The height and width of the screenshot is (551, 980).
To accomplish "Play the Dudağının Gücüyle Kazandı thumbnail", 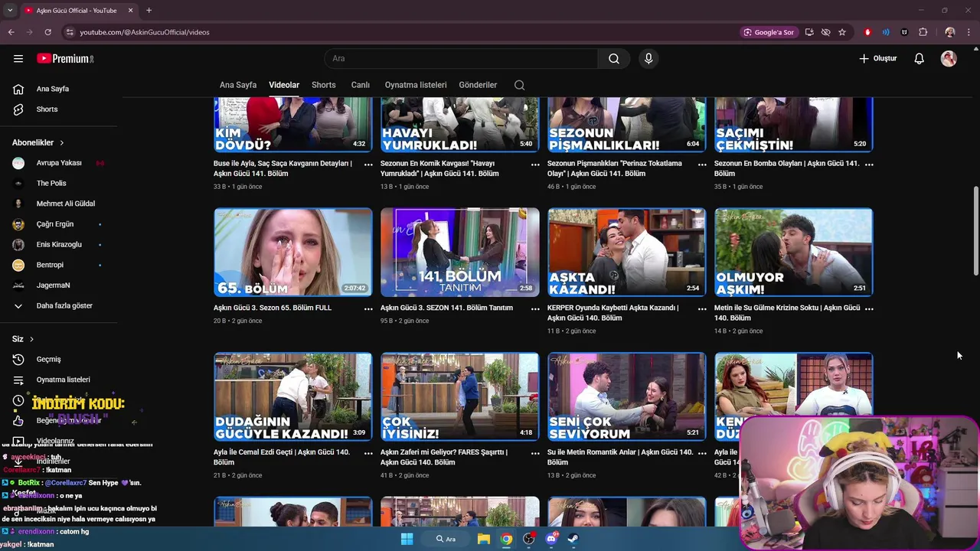I will [293, 396].
